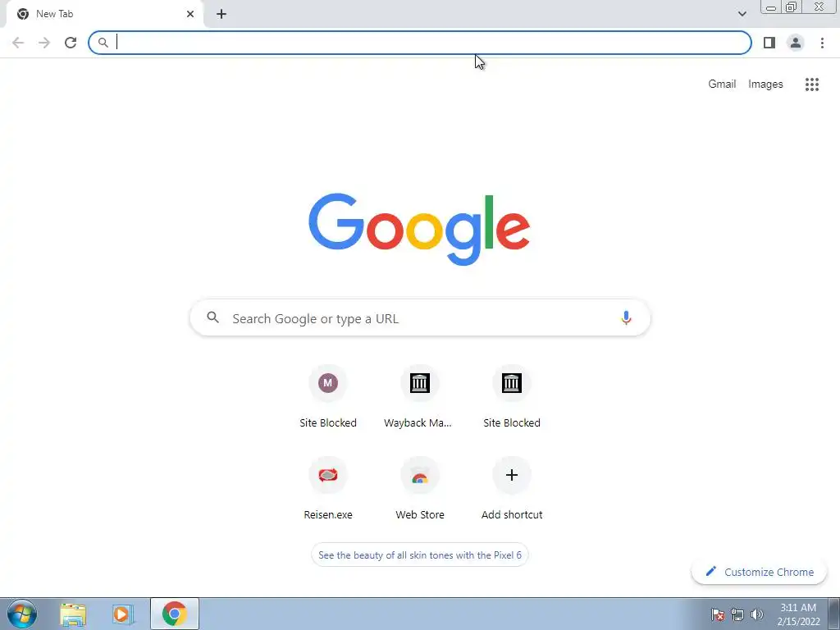Click the Google logo
This screenshot has width=840, height=630.
click(419, 230)
